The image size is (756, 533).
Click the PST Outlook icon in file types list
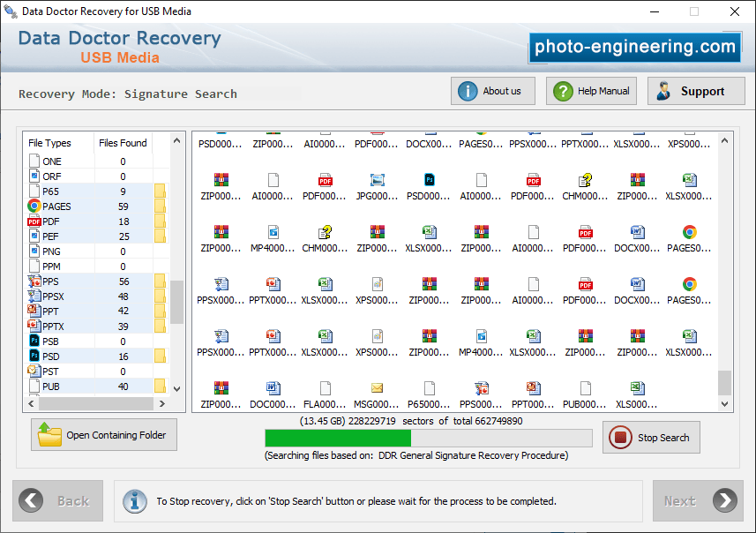click(34, 371)
